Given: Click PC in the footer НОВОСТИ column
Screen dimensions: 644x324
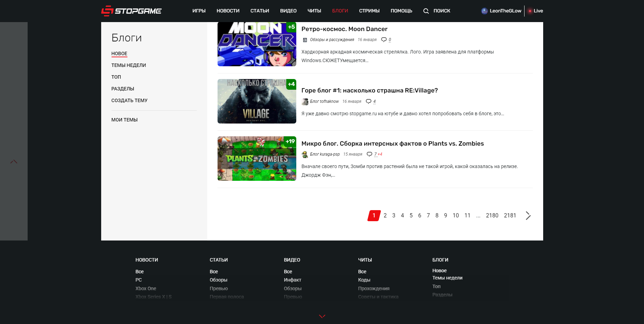Looking at the screenshot, I should [x=138, y=280].
